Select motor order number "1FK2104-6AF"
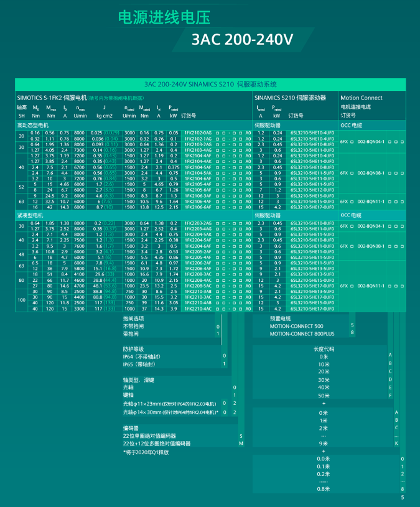 coord(198,179)
